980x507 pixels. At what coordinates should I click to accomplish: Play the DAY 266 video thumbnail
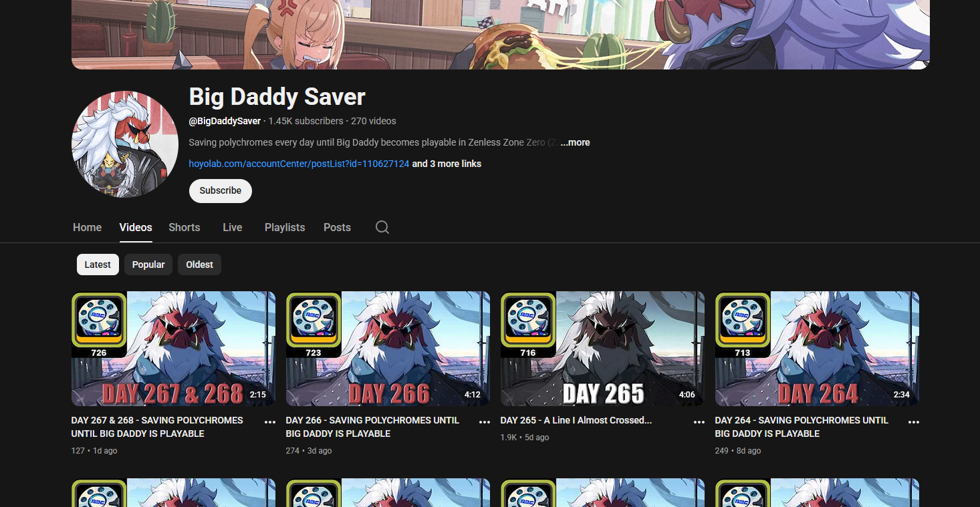tap(388, 349)
